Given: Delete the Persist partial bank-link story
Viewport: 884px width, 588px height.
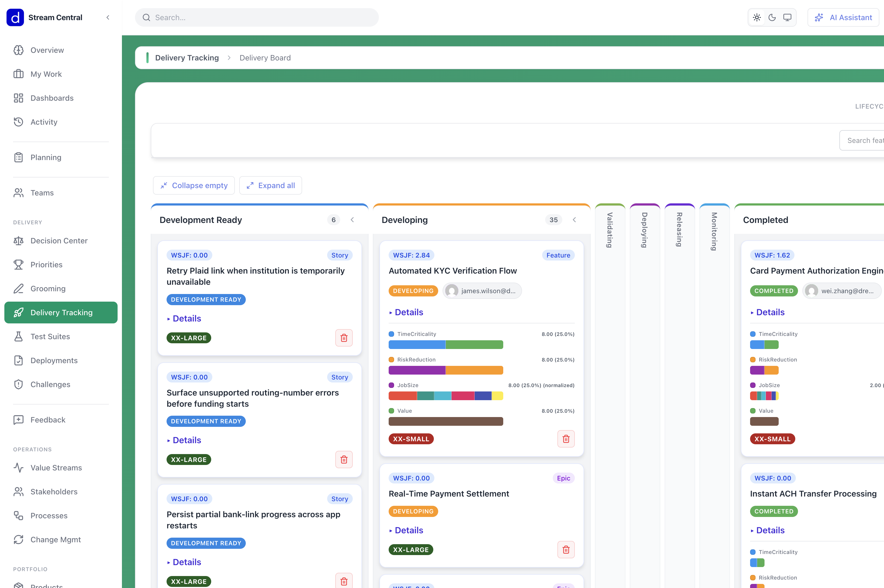Looking at the screenshot, I should click(344, 581).
